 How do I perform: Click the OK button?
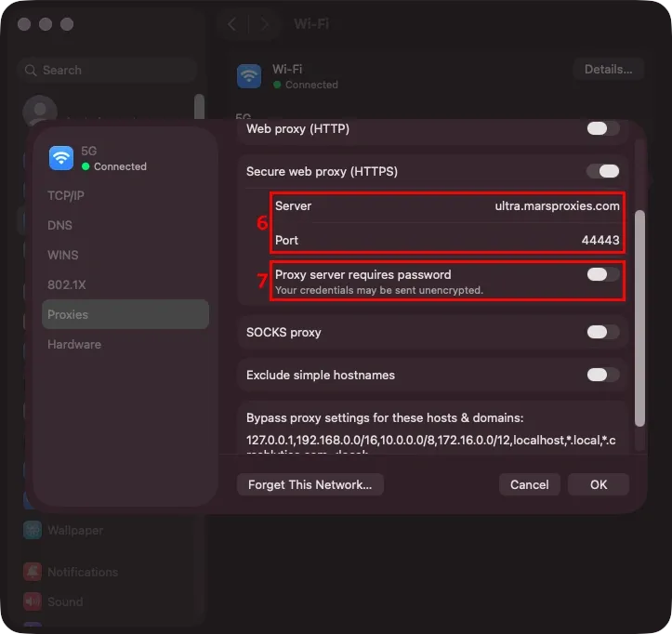(x=599, y=484)
